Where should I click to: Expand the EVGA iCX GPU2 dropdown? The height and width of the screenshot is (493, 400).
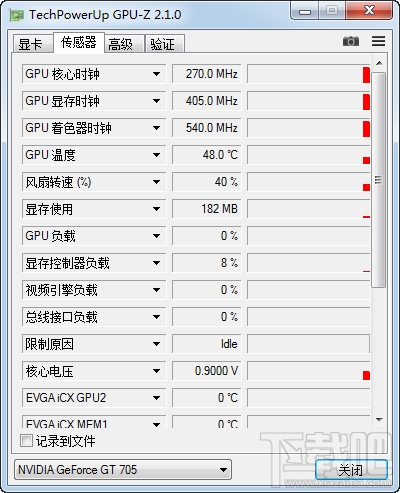[156, 398]
